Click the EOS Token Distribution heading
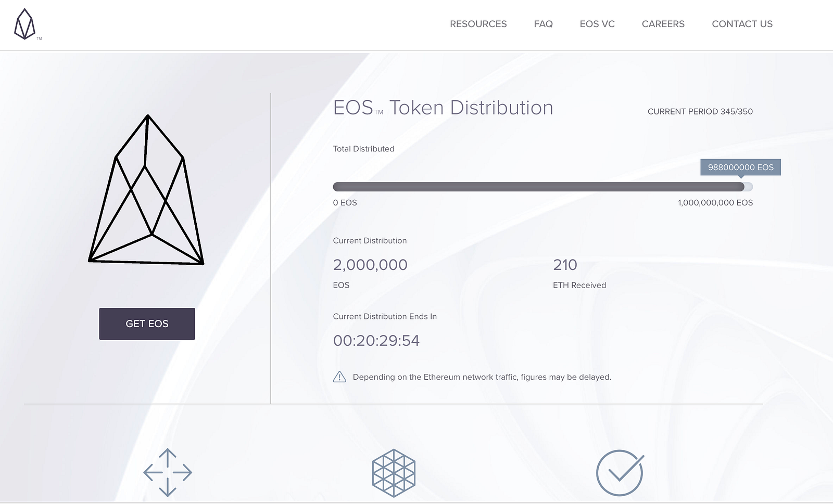Image resolution: width=833 pixels, height=504 pixels. 443,108
